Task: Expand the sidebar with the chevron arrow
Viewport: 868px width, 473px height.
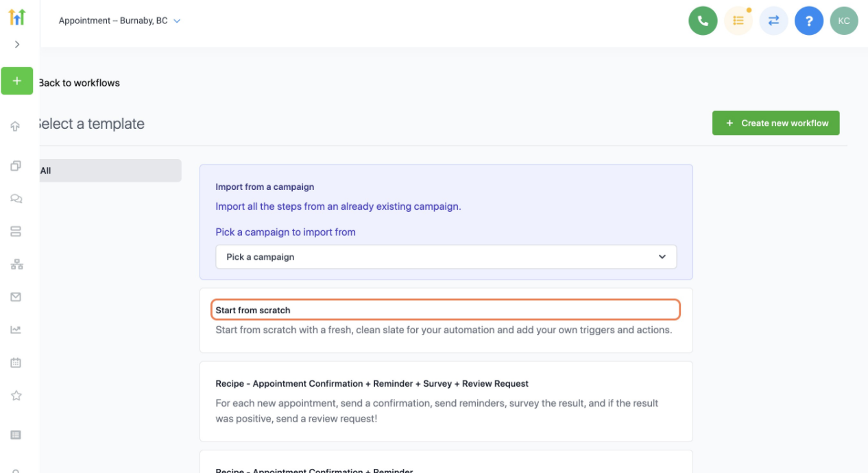Action: [x=16, y=44]
